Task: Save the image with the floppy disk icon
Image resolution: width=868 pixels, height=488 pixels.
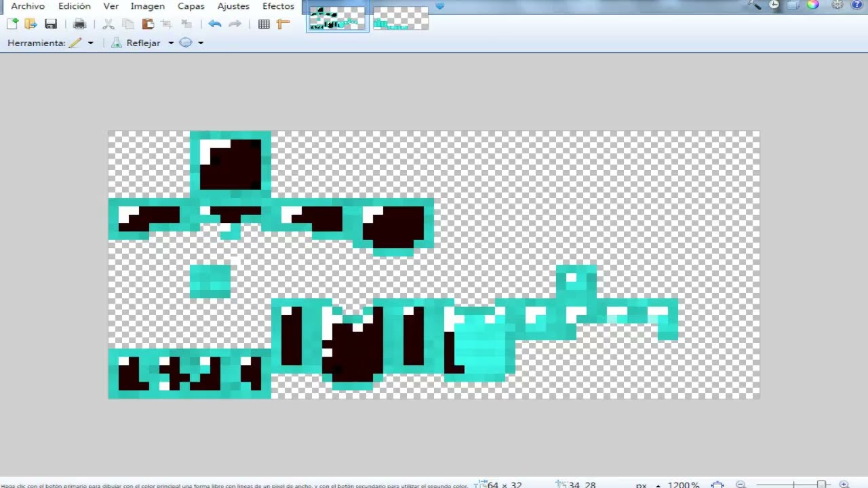Action: 50,24
